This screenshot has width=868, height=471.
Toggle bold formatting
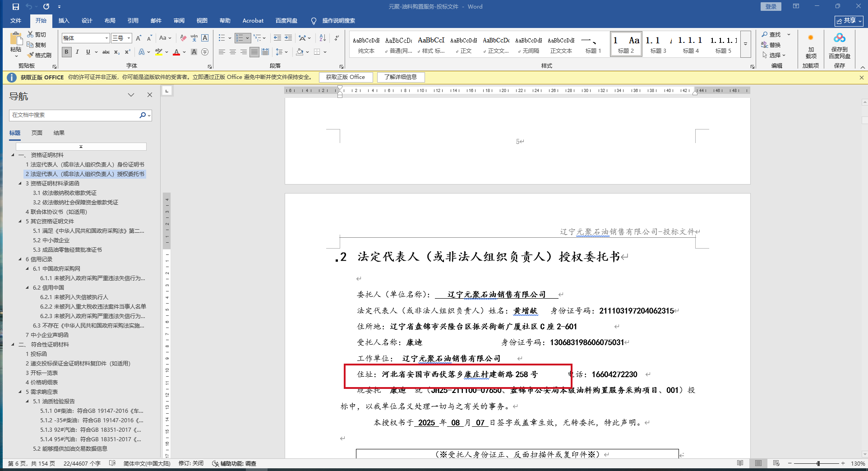click(66, 52)
